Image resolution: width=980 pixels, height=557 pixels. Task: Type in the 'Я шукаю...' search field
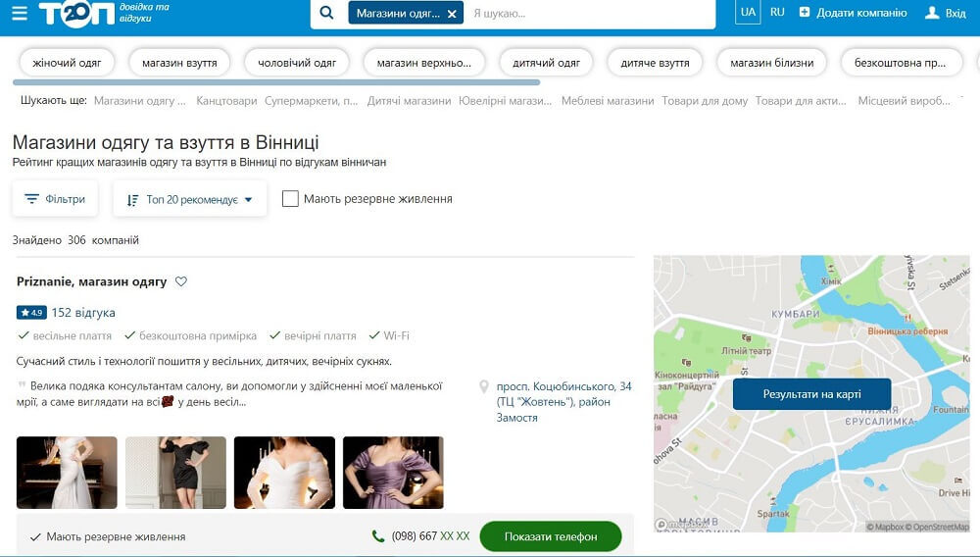[588, 14]
